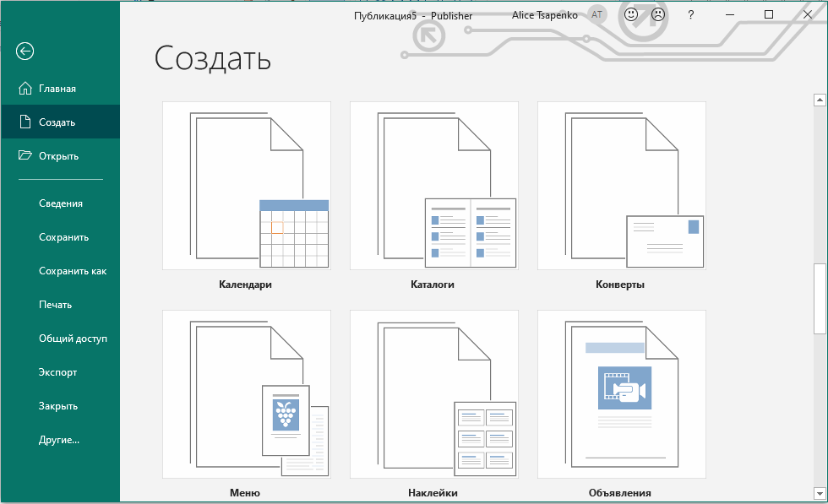Select the Каталоги template thumbnail
The image size is (828, 504).
pos(433,186)
